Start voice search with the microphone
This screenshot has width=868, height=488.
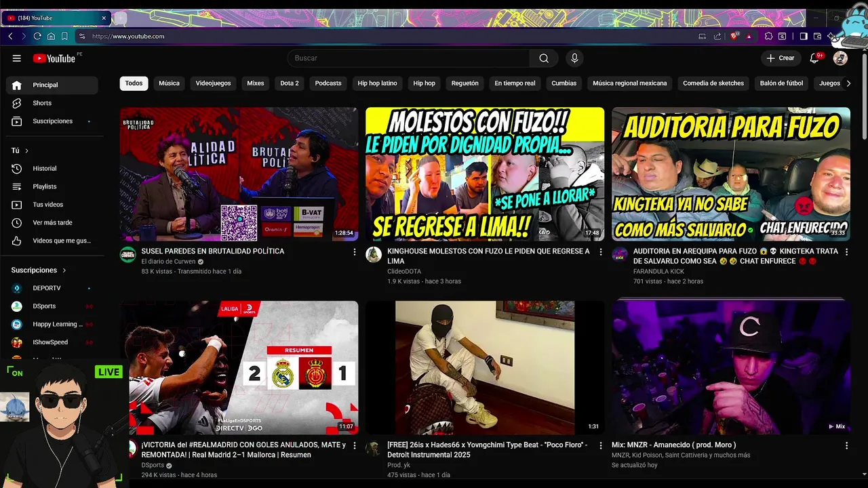(574, 58)
